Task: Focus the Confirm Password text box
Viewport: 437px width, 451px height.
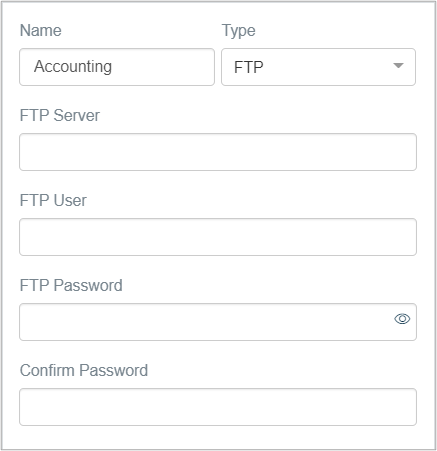Action: [x=218, y=407]
